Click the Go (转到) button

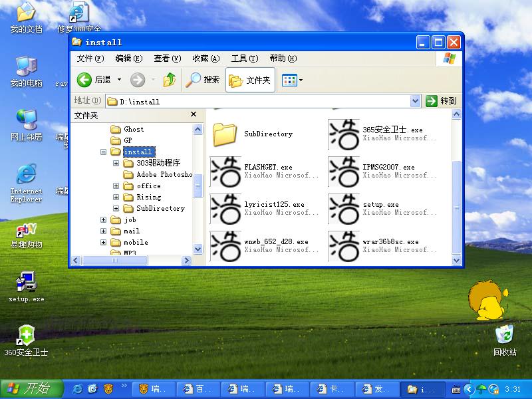(x=442, y=101)
